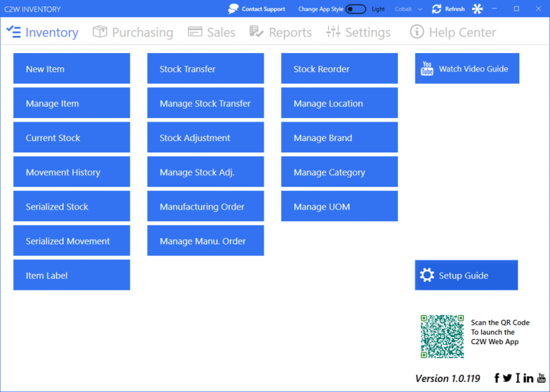Click the asterisk icon in title bar
The image size is (550, 392).
pos(477,9)
